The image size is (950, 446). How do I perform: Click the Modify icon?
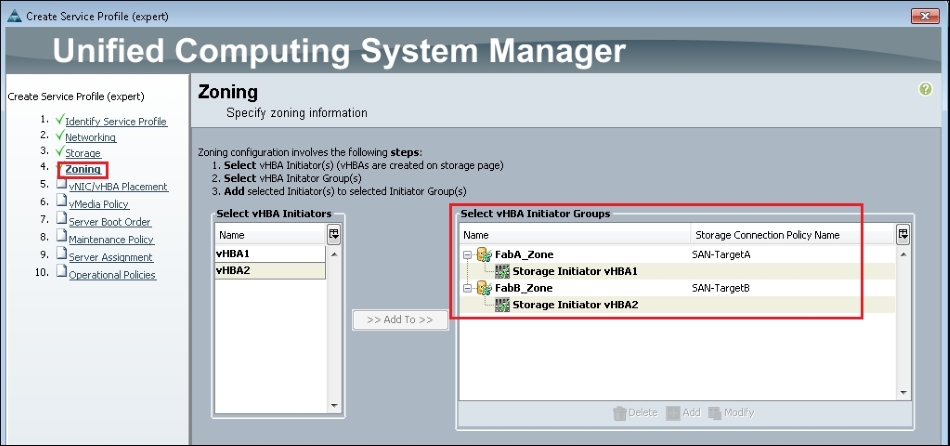tap(715, 413)
